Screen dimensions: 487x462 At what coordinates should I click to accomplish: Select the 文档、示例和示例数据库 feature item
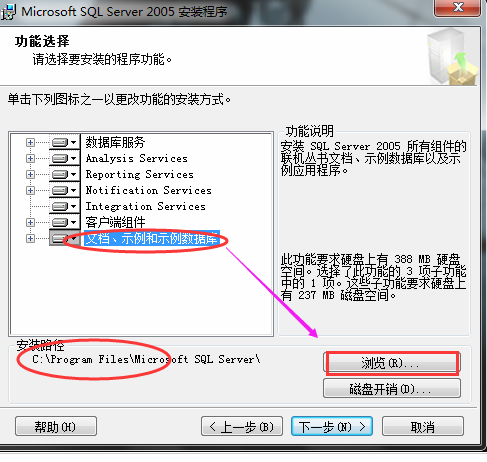[x=152, y=238]
